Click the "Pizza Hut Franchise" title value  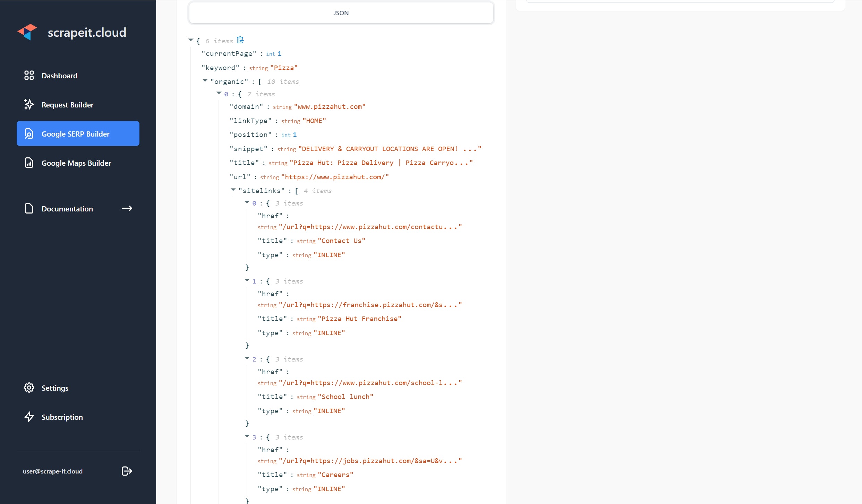pyautogui.click(x=360, y=319)
